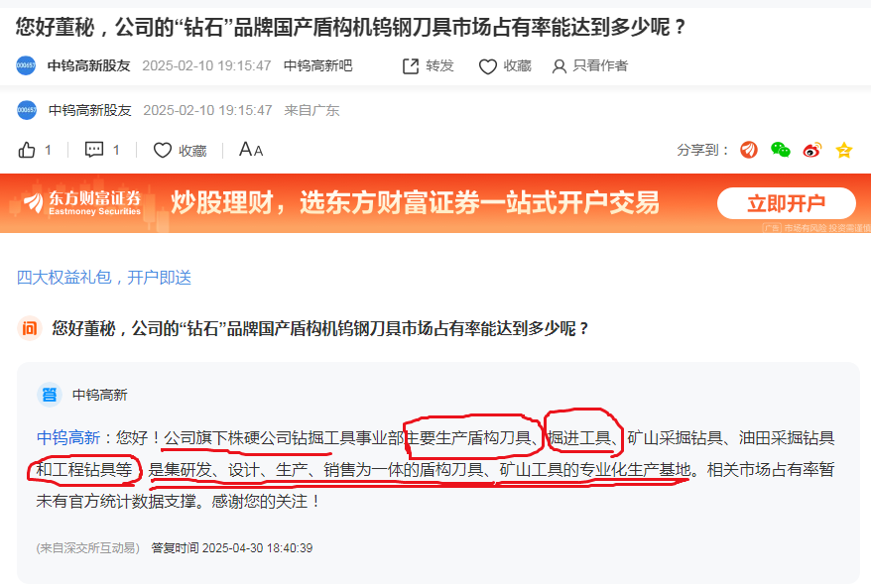Click the orange 东方财富证券 banner logo
The image size is (871, 588).
(82, 202)
